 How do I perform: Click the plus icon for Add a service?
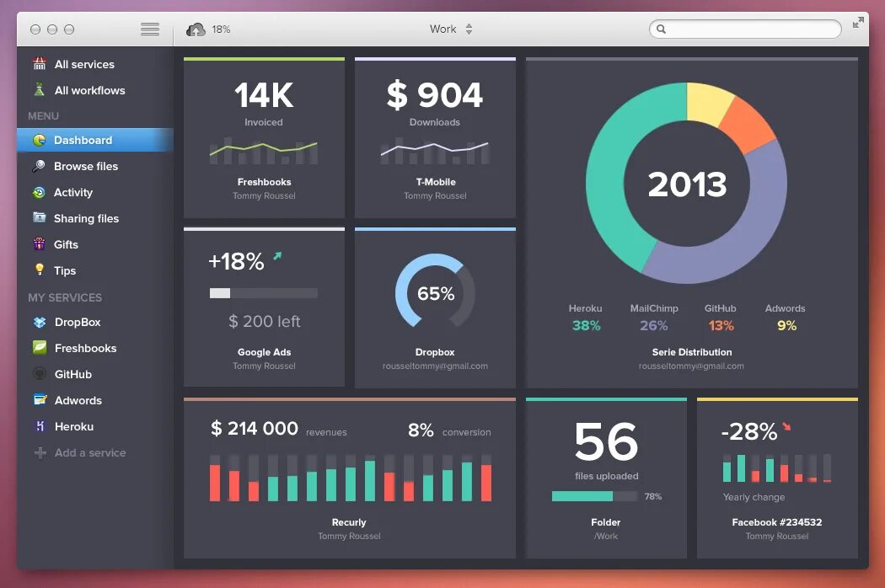coord(40,452)
